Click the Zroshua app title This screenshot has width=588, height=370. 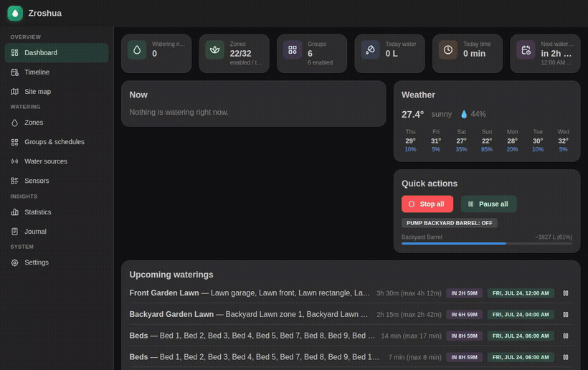click(45, 13)
